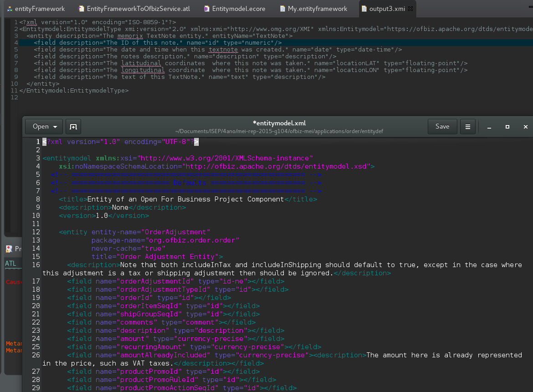Viewport: 533px width, 392px height.
Task: Close the gedit editor window
Action: coord(525,127)
